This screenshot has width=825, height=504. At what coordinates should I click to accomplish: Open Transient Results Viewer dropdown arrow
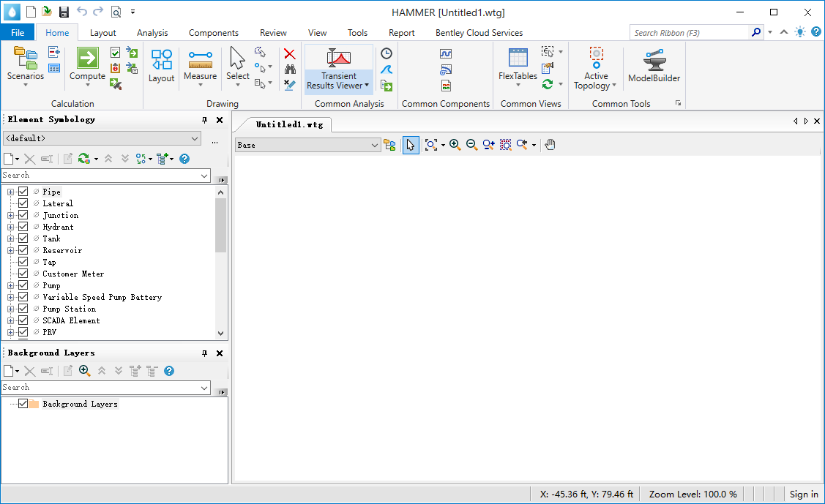(367, 85)
